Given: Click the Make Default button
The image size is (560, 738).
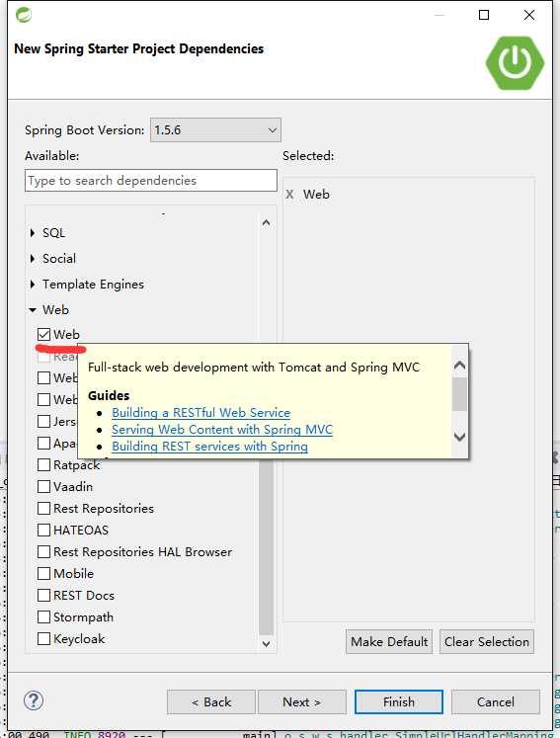Looking at the screenshot, I should click(389, 642).
